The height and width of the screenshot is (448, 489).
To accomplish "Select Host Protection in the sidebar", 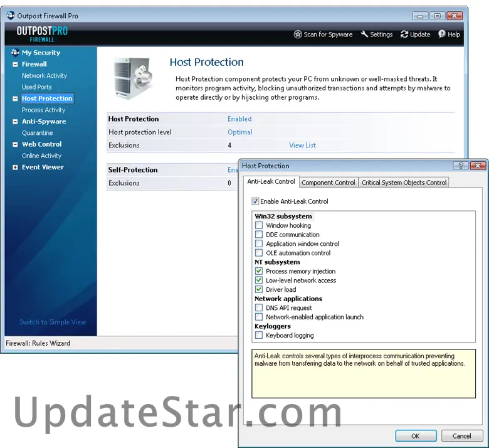I will pos(47,99).
